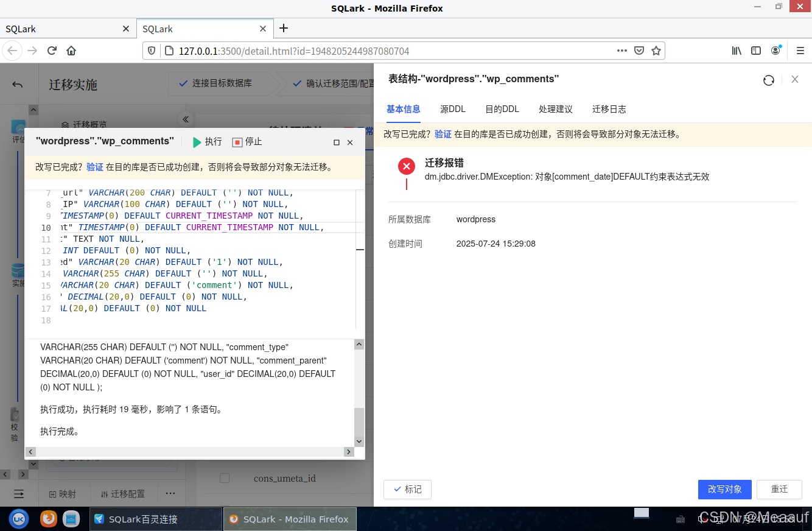Open the Firefox account icon

click(775, 51)
